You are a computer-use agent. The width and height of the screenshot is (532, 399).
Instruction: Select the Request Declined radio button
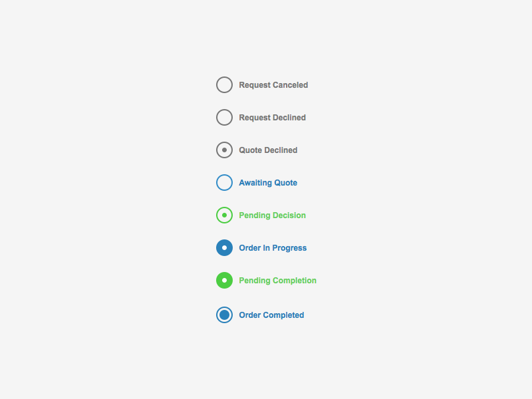pos(224,118)
